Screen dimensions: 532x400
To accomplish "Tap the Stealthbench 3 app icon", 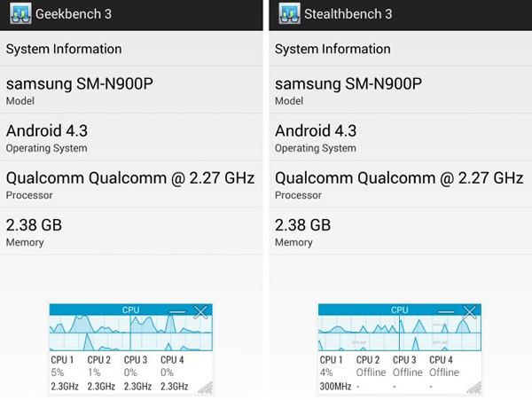I will pos(289,13).
